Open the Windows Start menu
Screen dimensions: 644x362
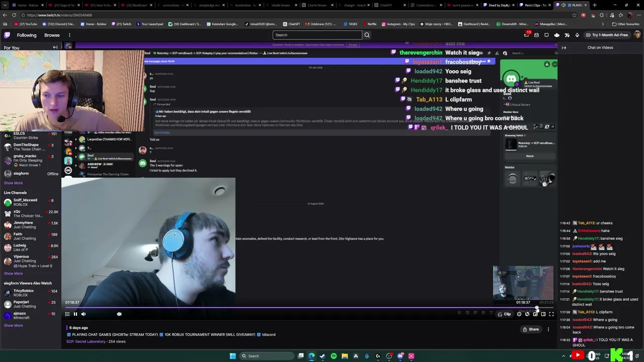point(232,356)
